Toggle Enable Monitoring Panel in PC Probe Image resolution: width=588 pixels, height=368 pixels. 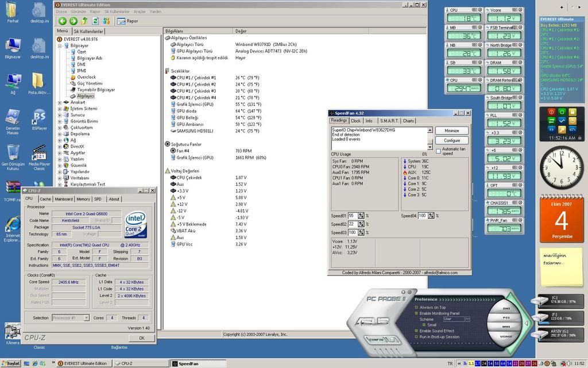pyautogui.click(x=416, y=313)
